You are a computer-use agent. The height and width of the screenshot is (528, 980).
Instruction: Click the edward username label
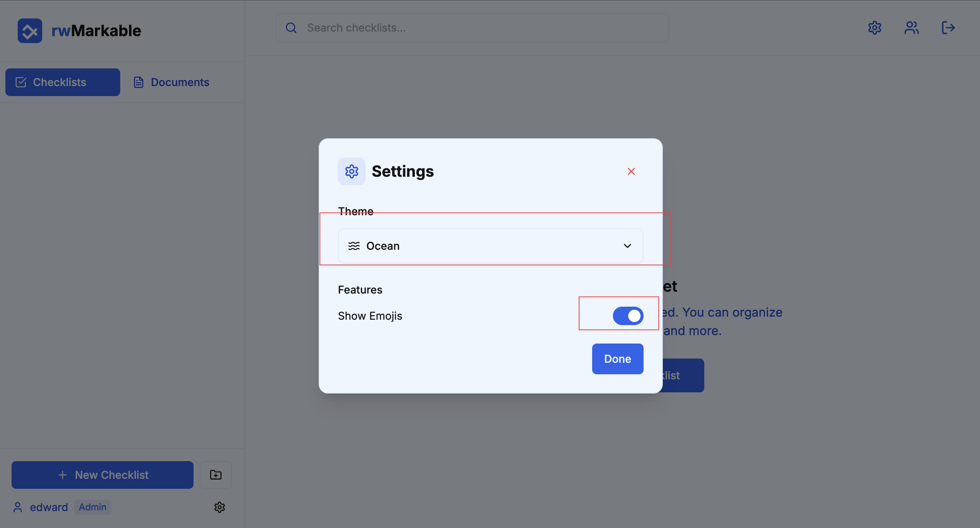(x=49, y=507)
